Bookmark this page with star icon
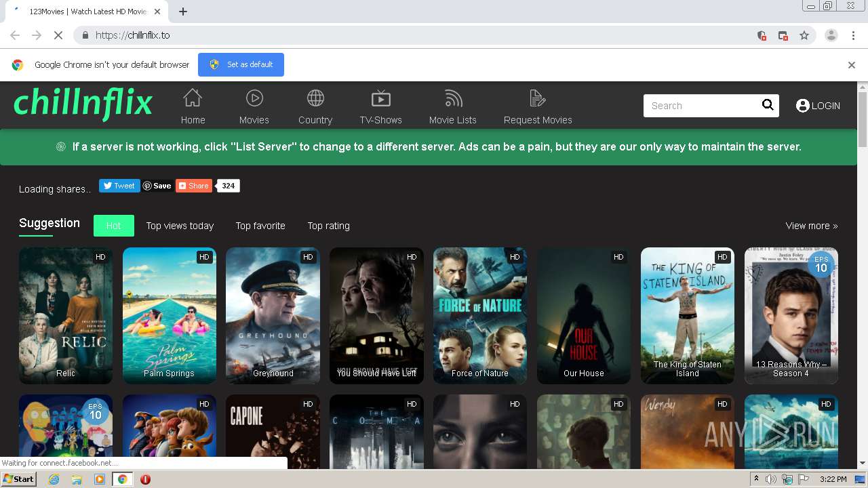Viewport: 868px width, 488px height. click(804, 35)
